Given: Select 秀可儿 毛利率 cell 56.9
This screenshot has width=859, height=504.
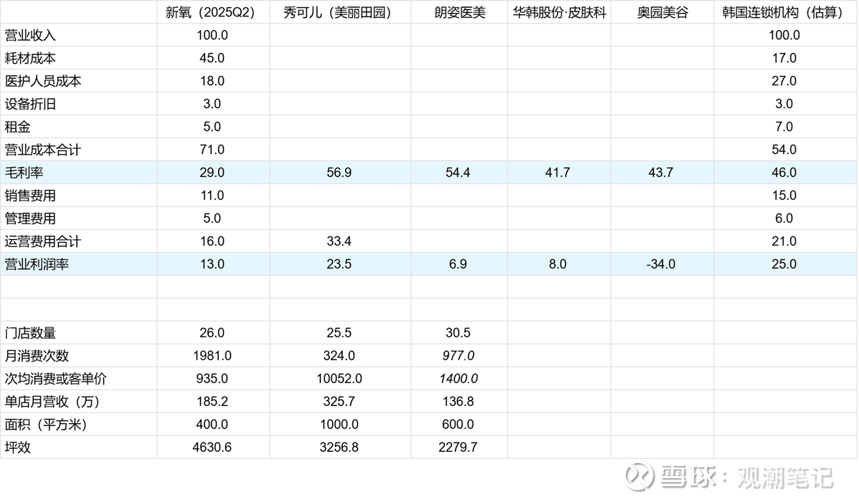Looking at the screenshot, I should pyautogui.click(x=339, y=173).
